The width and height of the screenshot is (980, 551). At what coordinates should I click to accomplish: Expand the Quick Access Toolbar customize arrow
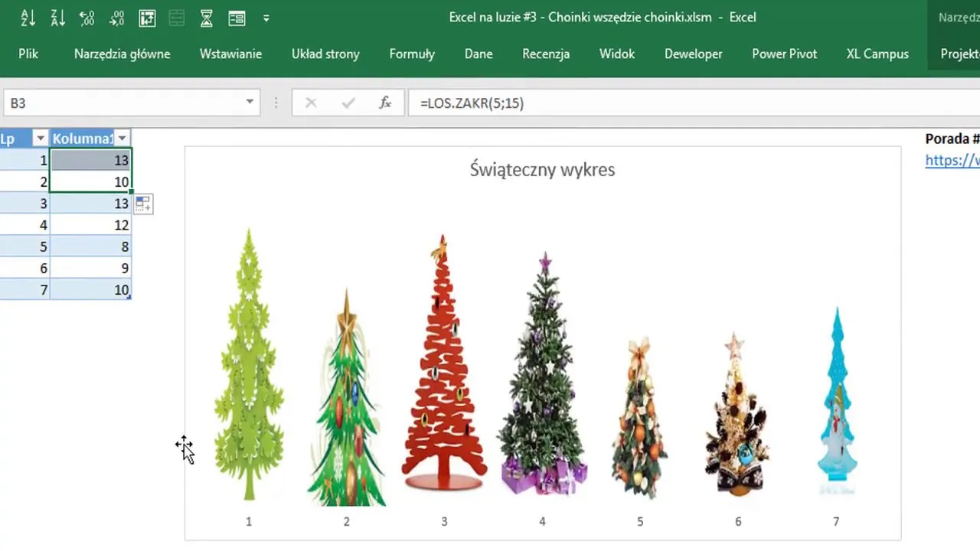coord(266,18)
